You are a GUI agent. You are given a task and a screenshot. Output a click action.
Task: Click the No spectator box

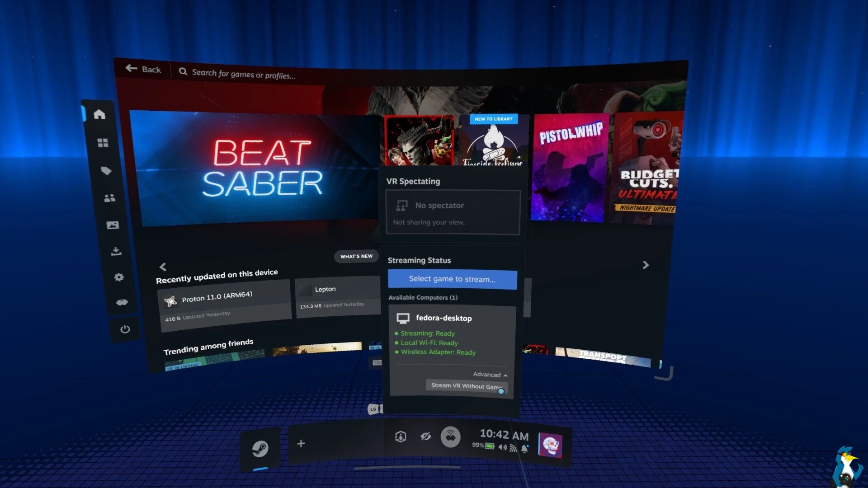453,212
